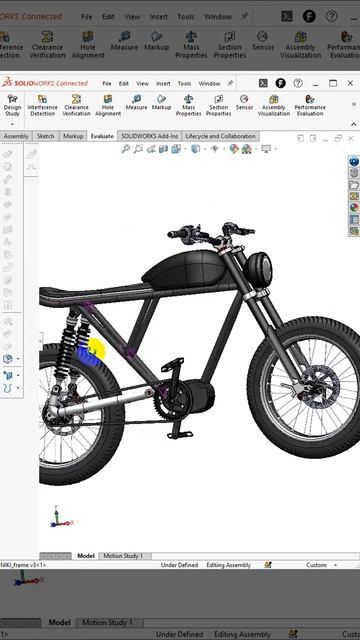Toggle the Section View icon
Image resolution: width=360 pixels, height=640 pixels.
163,149
